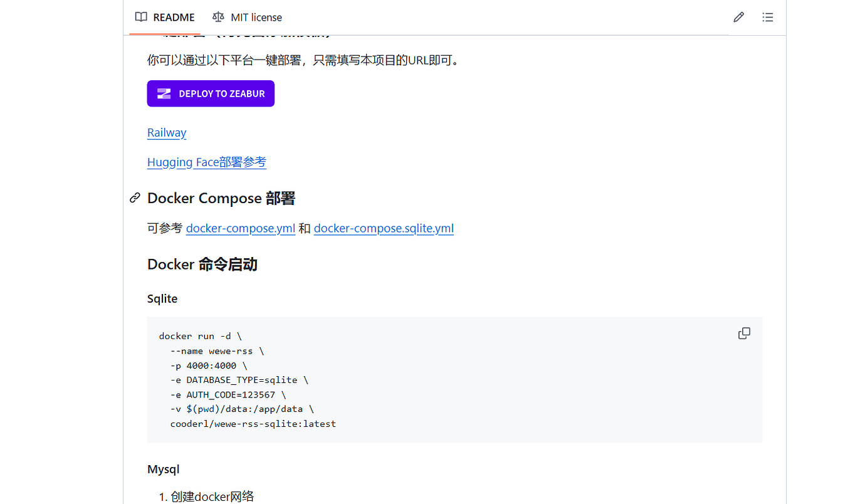
Task: Open the Railway link
Action: 166,132
